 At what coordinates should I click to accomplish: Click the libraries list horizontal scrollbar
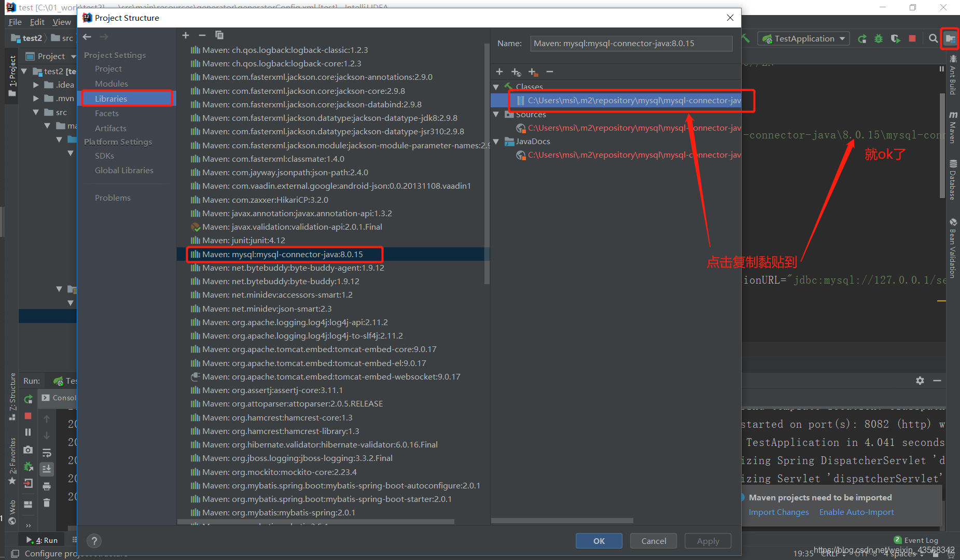[x=316, y=522]
